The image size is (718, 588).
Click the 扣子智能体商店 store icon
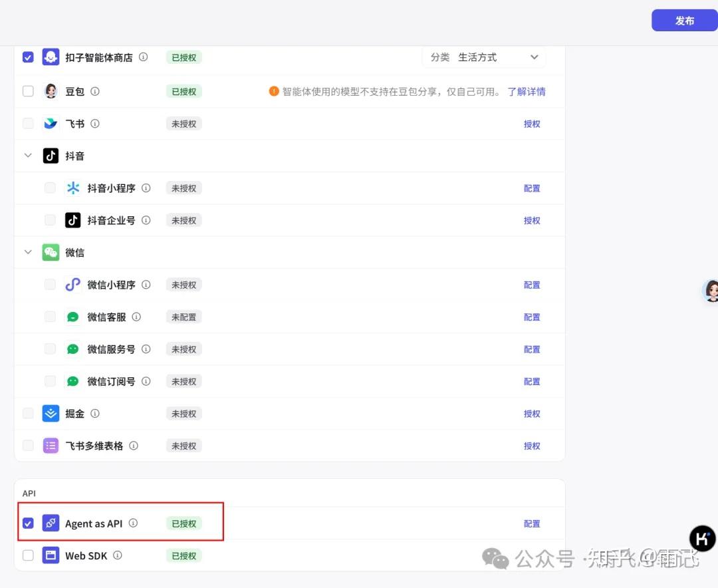click(51, 57)
